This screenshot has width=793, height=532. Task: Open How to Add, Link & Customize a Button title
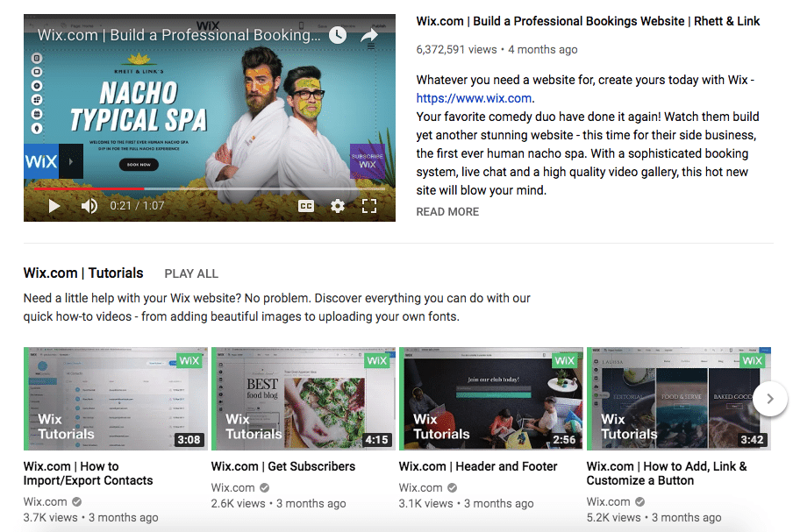point(667,473)
